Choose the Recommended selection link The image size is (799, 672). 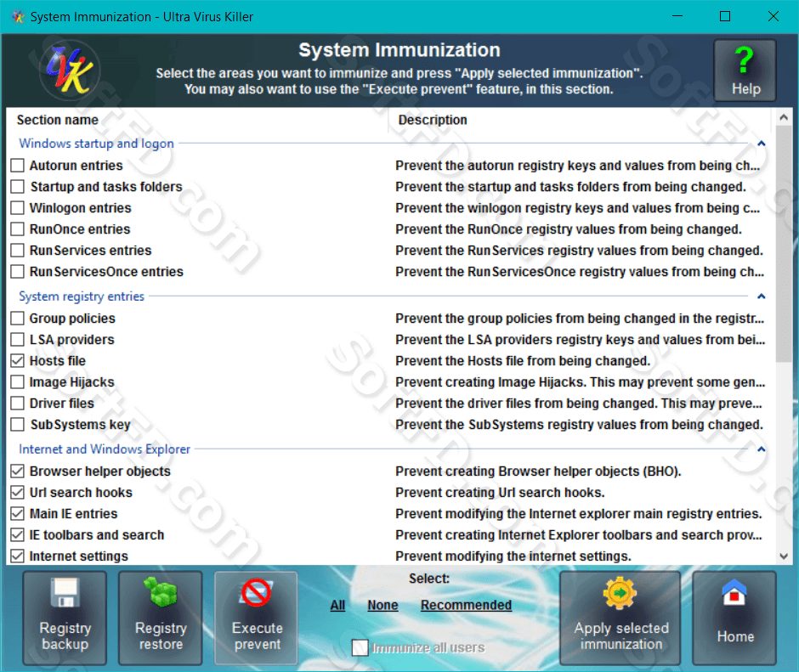[x=466, y=605]
